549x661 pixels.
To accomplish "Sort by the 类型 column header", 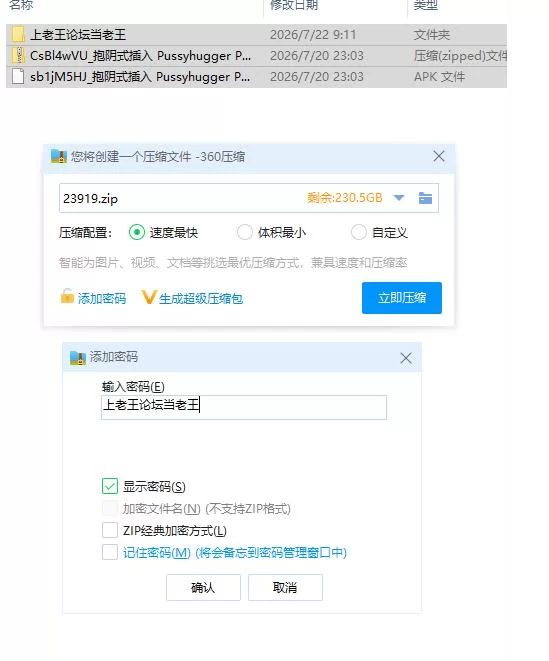I will pyautogui.click(x=425, y=5).
